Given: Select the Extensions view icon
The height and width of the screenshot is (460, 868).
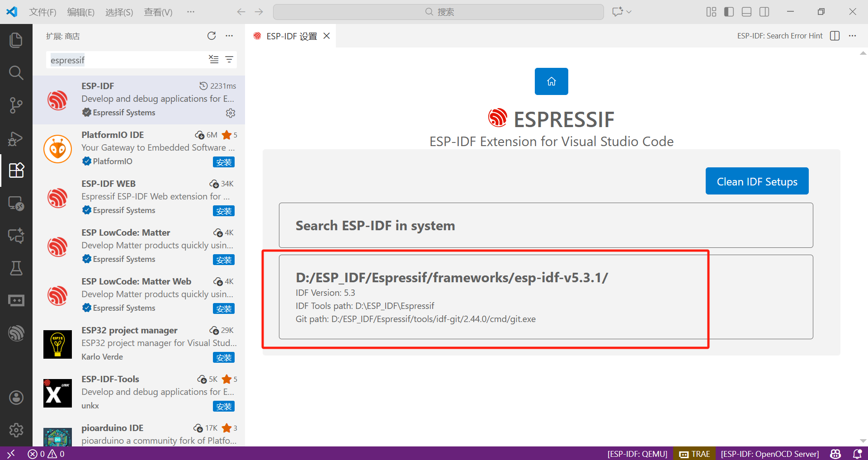Looking at the screenshot, I should (16, 171).
